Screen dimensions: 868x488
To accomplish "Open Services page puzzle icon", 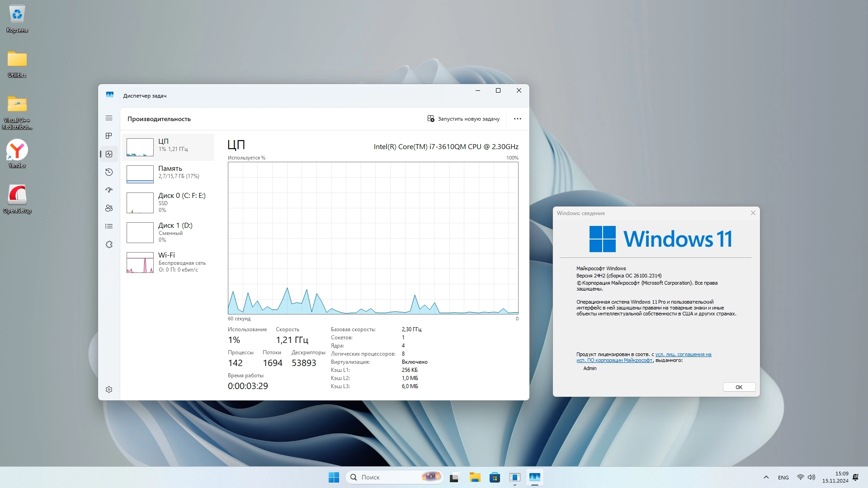I will 109,244.
